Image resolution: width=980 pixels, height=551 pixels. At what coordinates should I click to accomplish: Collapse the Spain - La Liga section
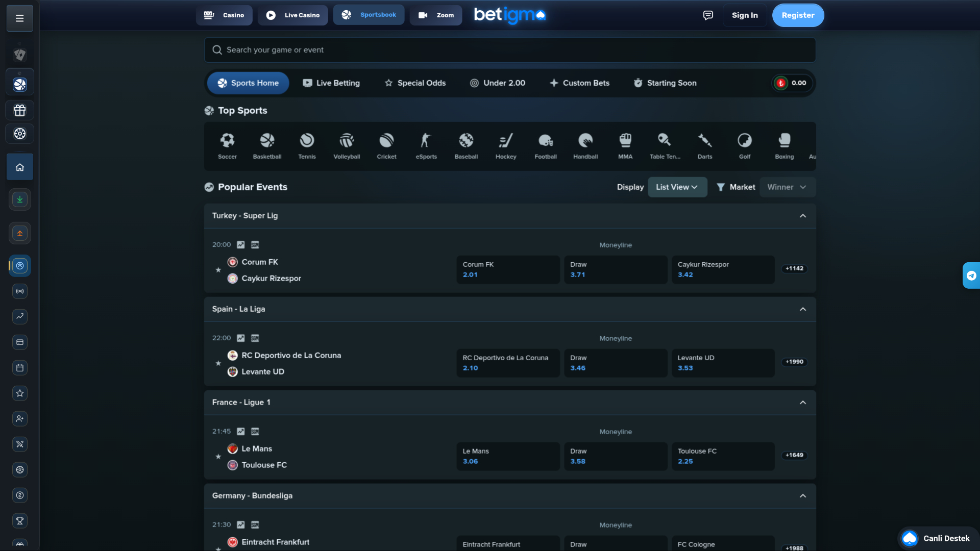(803, 309)
